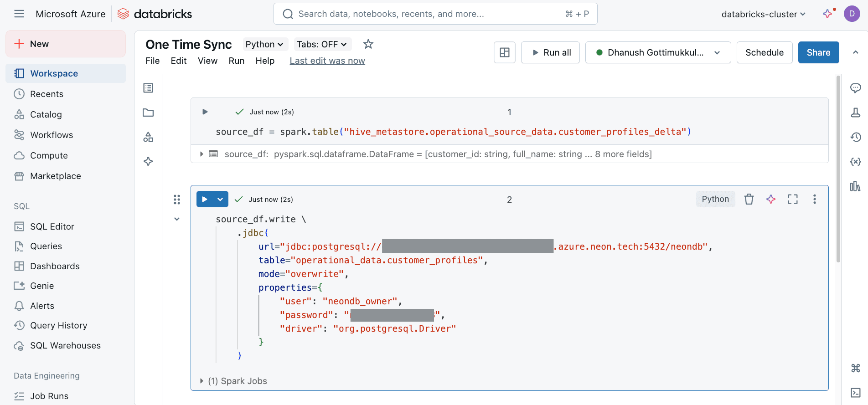Open Query History in sidebar
868x405 pixels.
pos(66,325)
